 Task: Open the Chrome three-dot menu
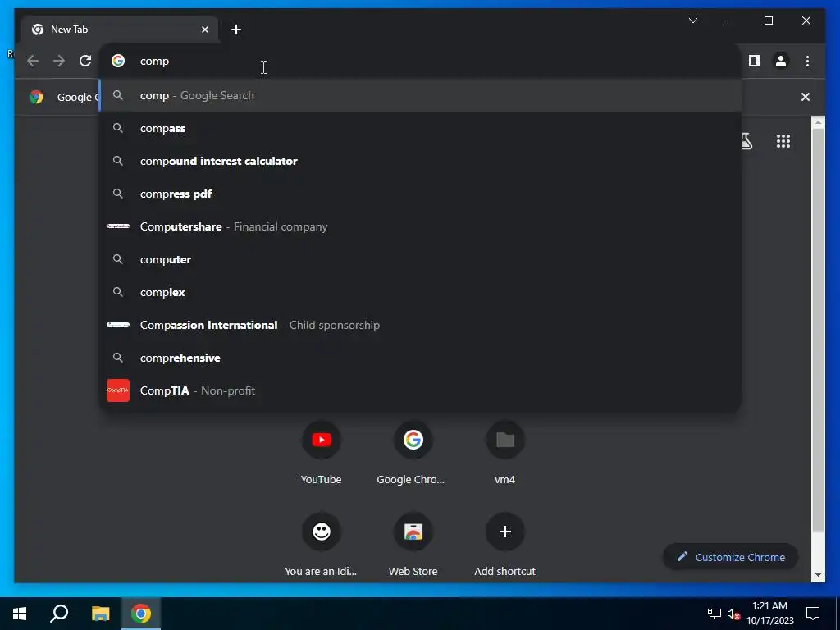tap(807, 61)
